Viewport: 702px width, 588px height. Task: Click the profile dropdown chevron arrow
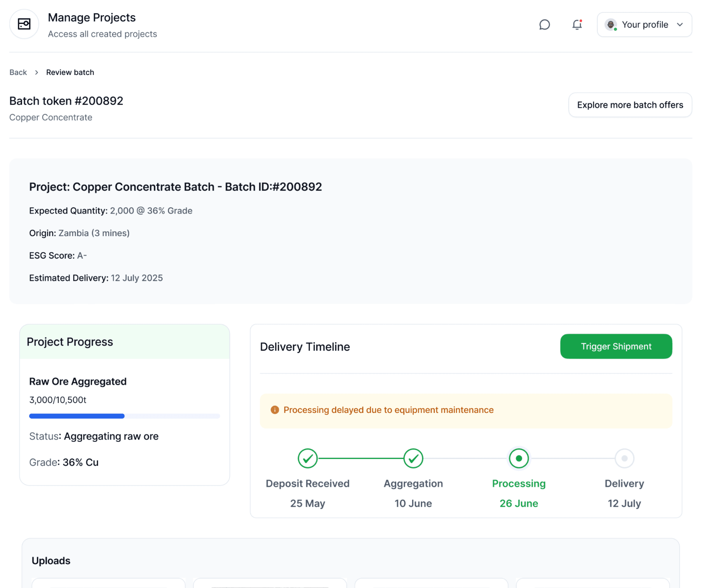pyautogui.click(x=680, y=25)
